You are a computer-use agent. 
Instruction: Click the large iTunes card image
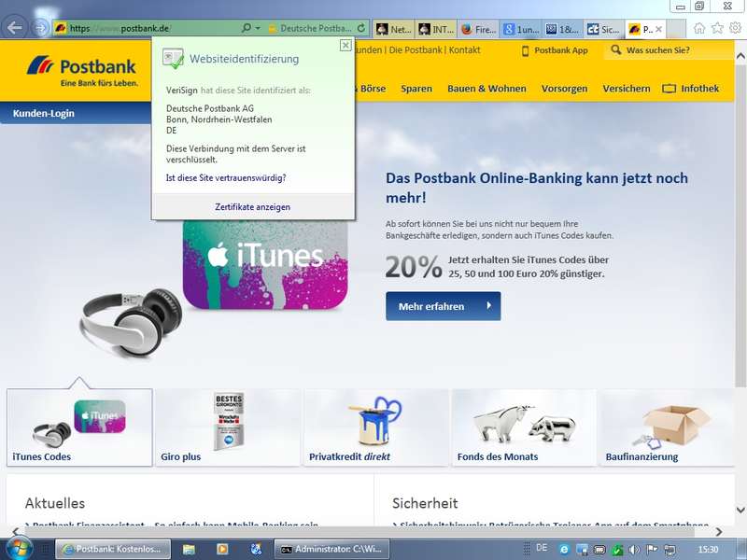[265, 265]
